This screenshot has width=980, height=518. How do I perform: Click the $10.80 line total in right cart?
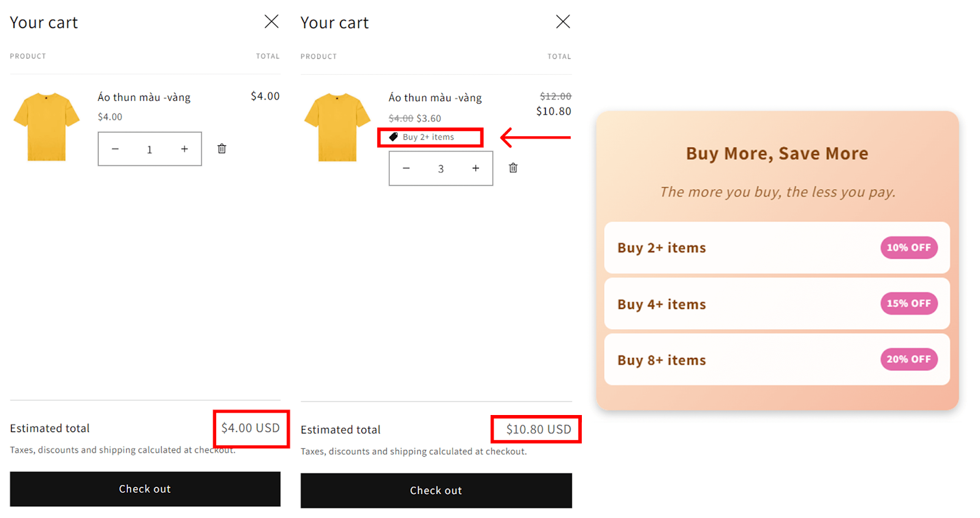pos(554,111)
